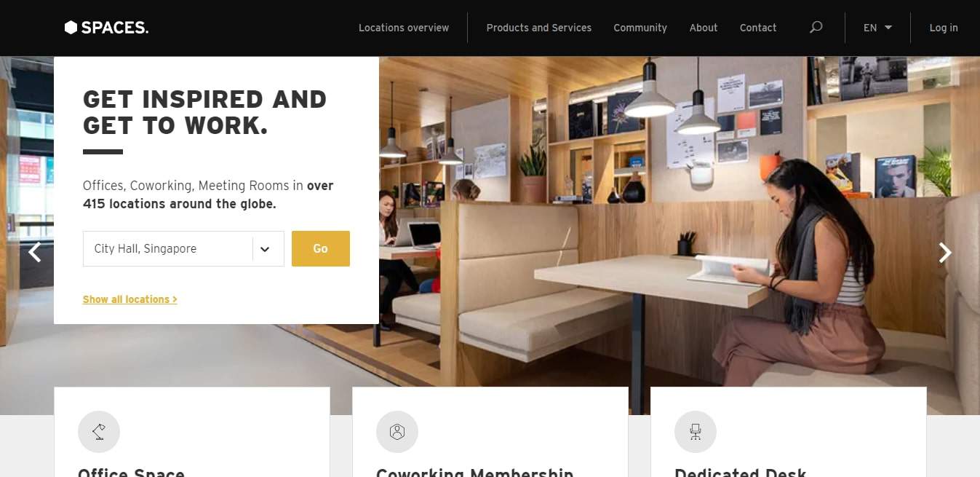Open the Contact page

758,28
